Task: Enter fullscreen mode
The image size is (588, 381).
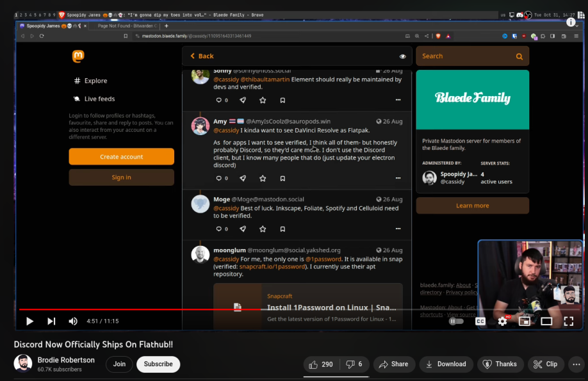Action: (568, 321)
